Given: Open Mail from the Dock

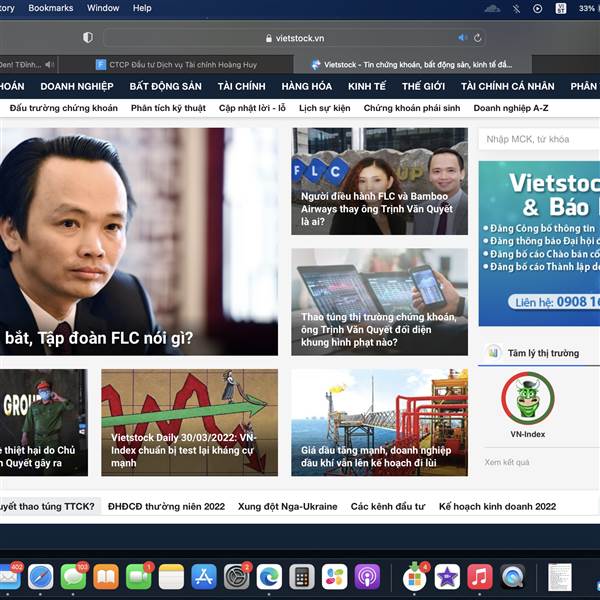Looking at the screenshot, I should point(9,576).
